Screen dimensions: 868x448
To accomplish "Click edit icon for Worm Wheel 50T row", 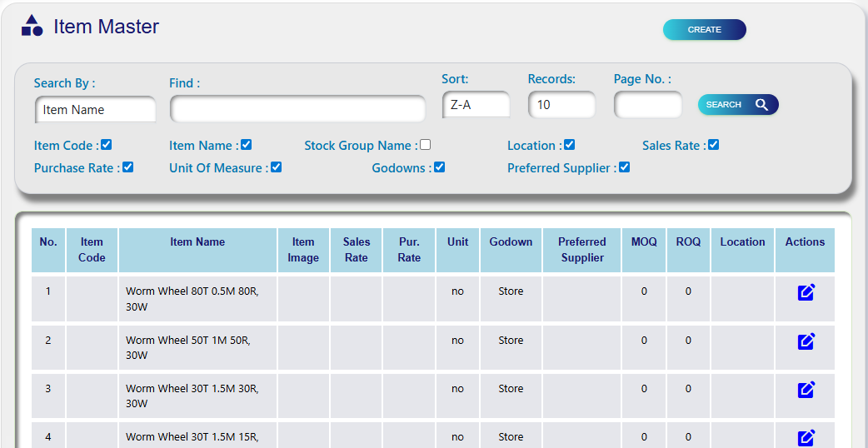I will coord(806,341).
